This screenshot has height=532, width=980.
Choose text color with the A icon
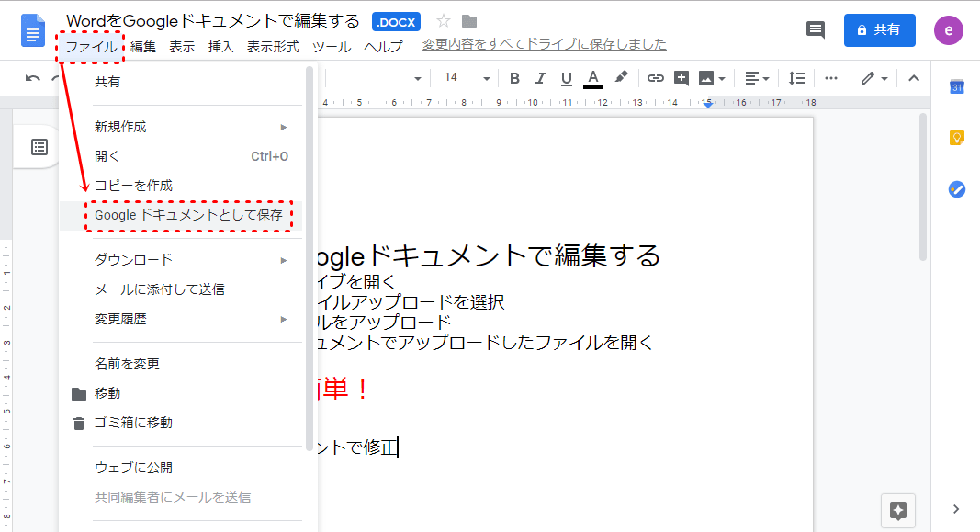(593, 78)
